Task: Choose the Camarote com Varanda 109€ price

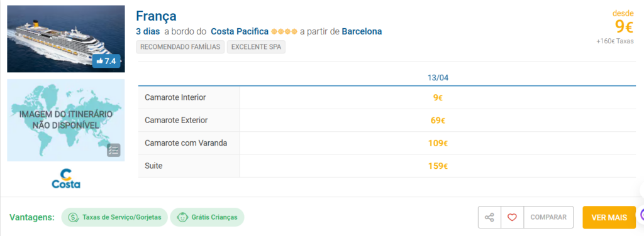Action: coord(438,143)
